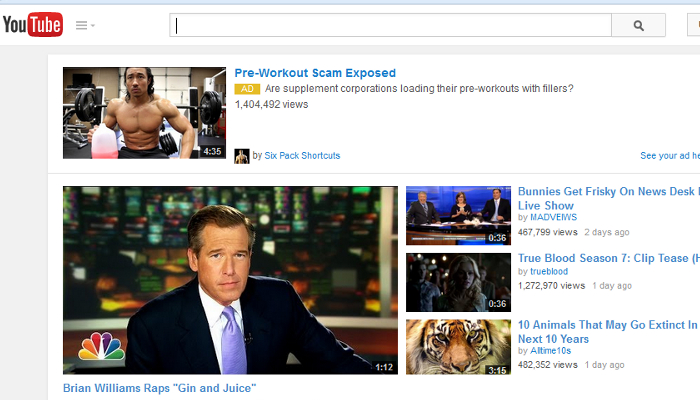Image resolution: width=700 pixels, height=400 pixels.
Task: Open Brian Williams Raps Gin and Juice title
Action: pyautogui.click(x=159, y=388)
